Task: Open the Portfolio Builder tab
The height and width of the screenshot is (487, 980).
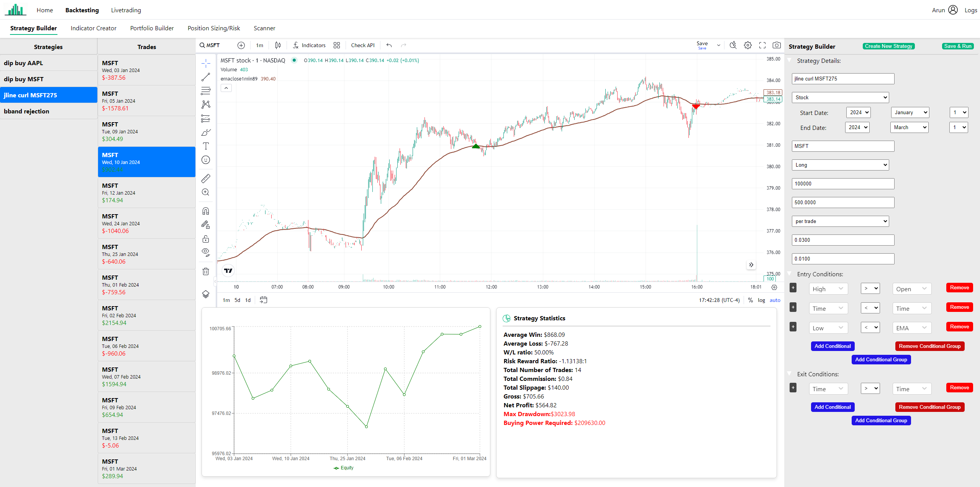Action: pos(152,28)
